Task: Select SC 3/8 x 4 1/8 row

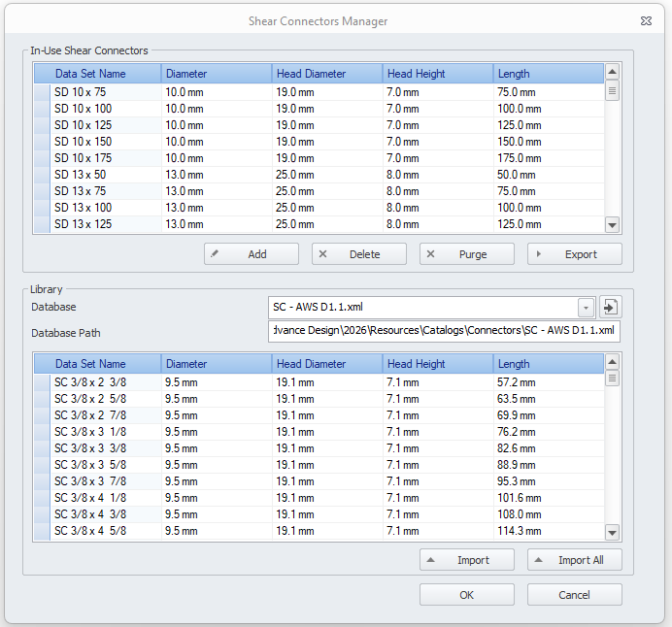Action: 319,498
